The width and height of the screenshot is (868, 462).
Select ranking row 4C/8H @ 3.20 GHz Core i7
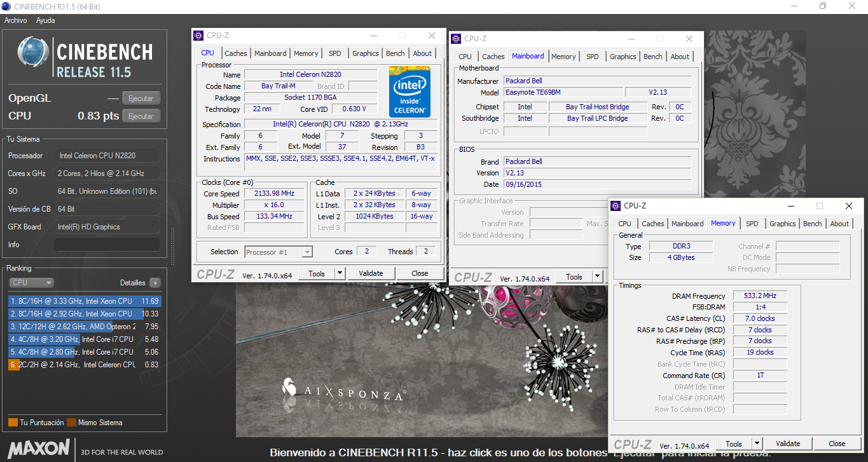[x=85, y=339]
